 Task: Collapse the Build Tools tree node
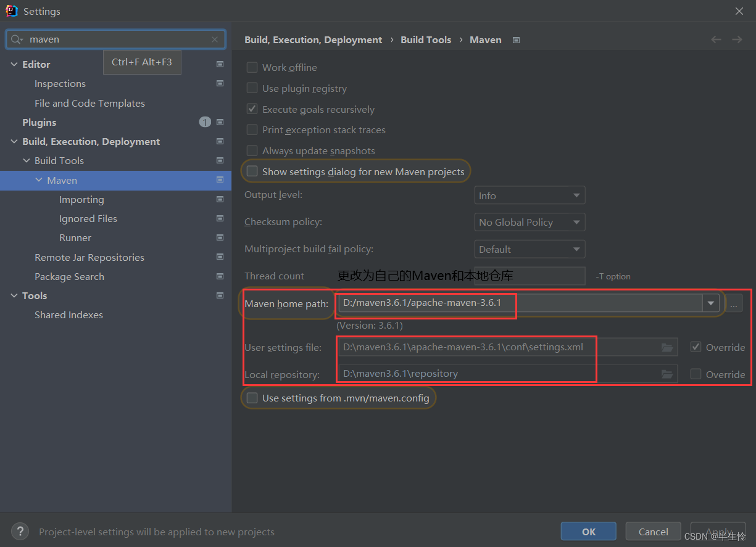click(x=27, y=160)
